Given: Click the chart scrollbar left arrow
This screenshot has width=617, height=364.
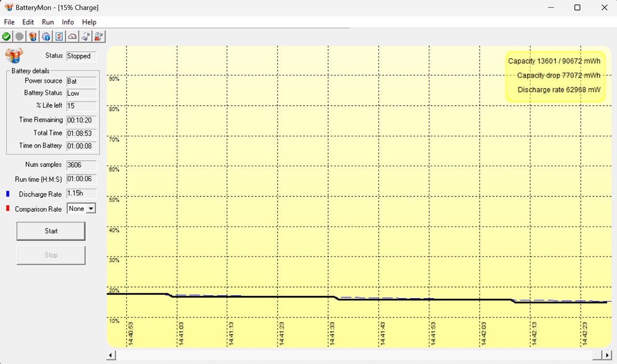Looking at the screenshot, I should coord(111,355).
